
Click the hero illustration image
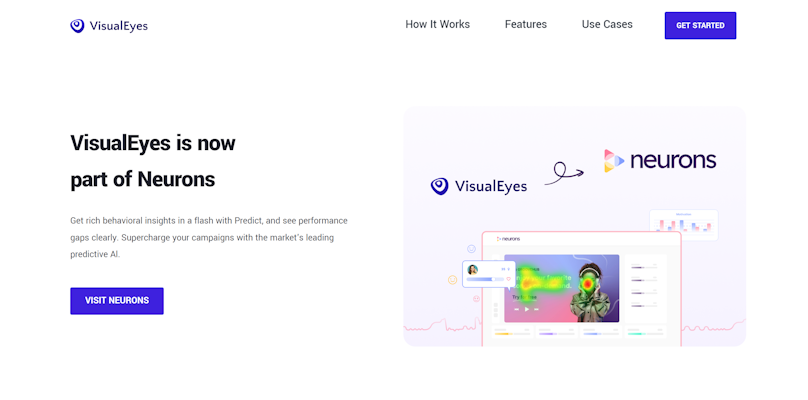575,226
